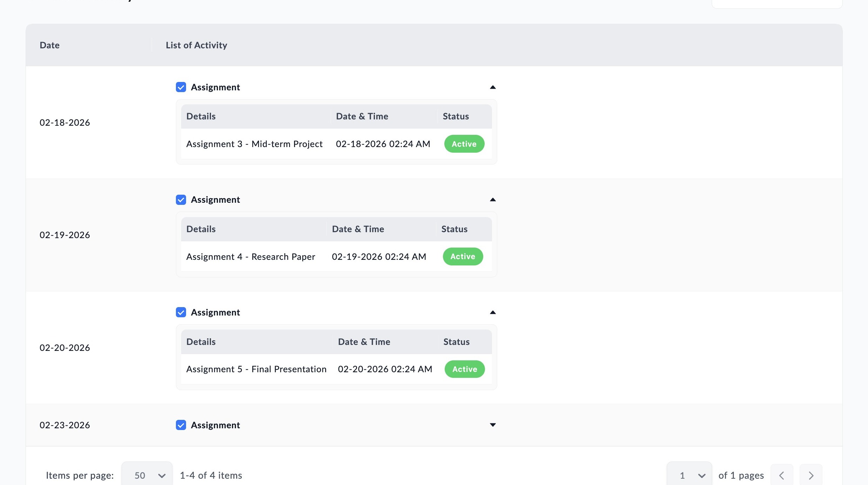Image resolution: width=868 pixels, height=485 pixels.
Task: Expand the 02-23-2026 Assignment section arrow
Action: pos(493,425)
